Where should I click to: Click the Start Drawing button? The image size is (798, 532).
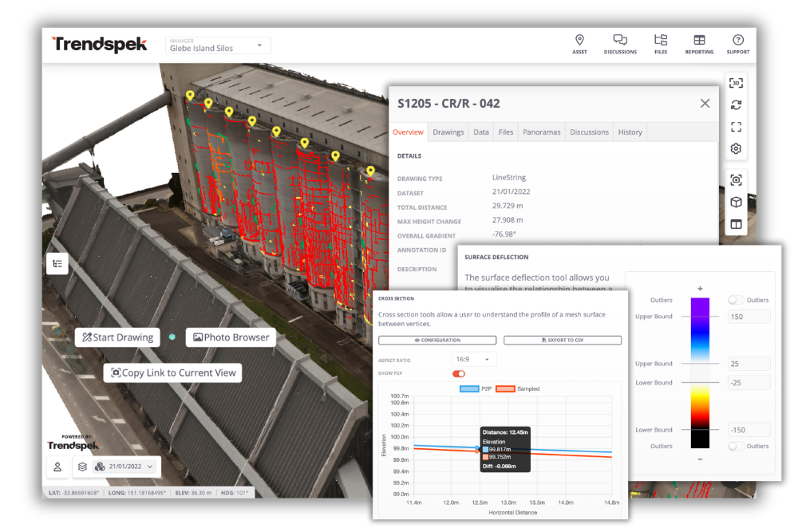coord(117,337)
